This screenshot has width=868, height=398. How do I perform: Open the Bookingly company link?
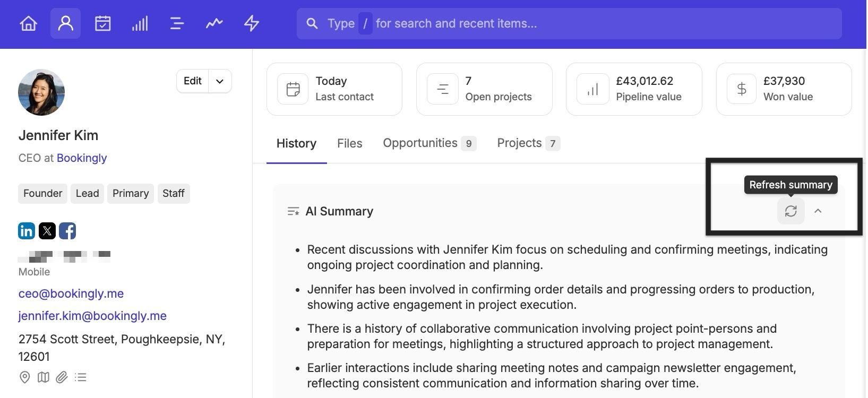(x=82, y=158)
